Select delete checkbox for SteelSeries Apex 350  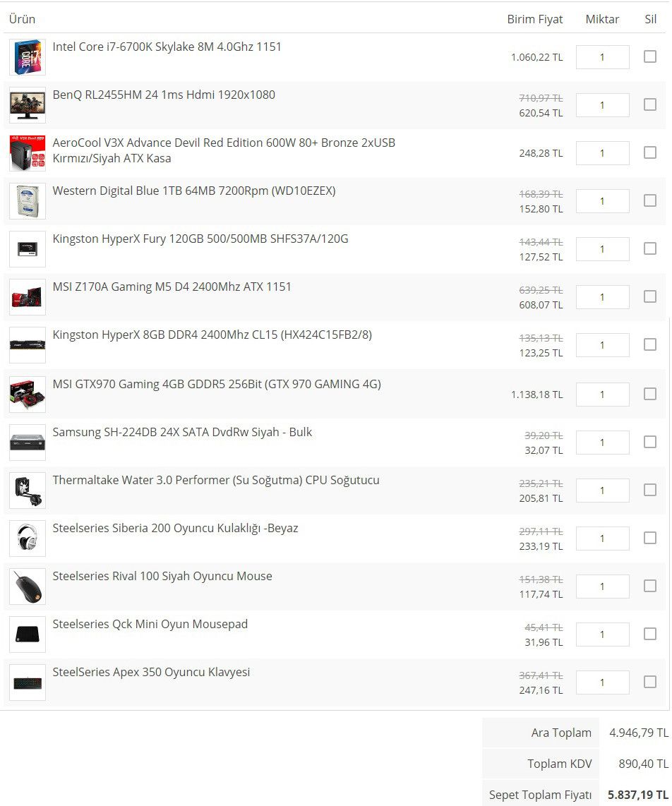coord(650,682)
